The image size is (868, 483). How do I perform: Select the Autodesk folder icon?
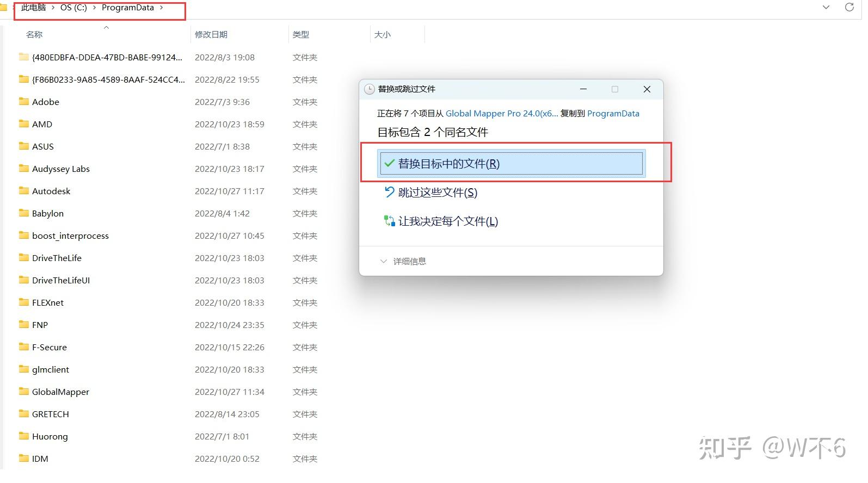(x=23, y=190)
